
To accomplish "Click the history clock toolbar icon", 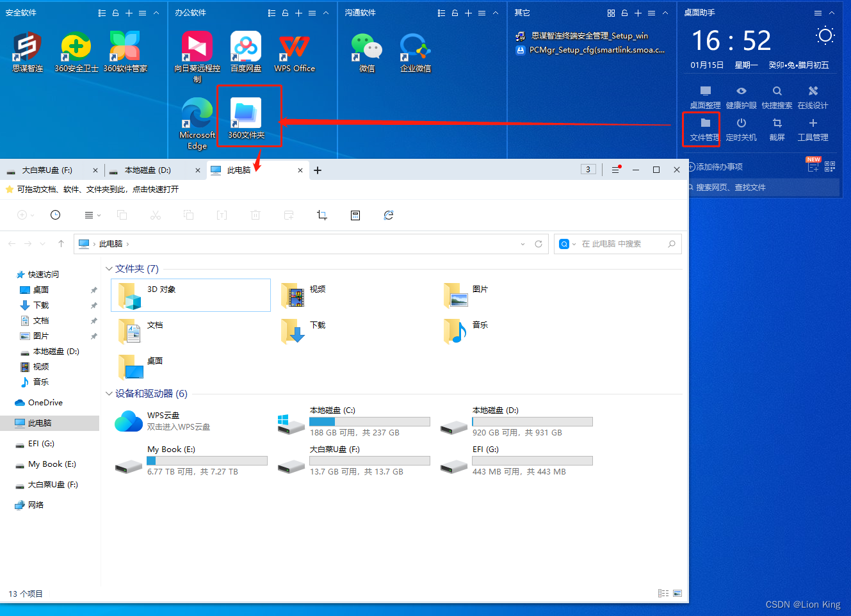I will coord(56,215).
